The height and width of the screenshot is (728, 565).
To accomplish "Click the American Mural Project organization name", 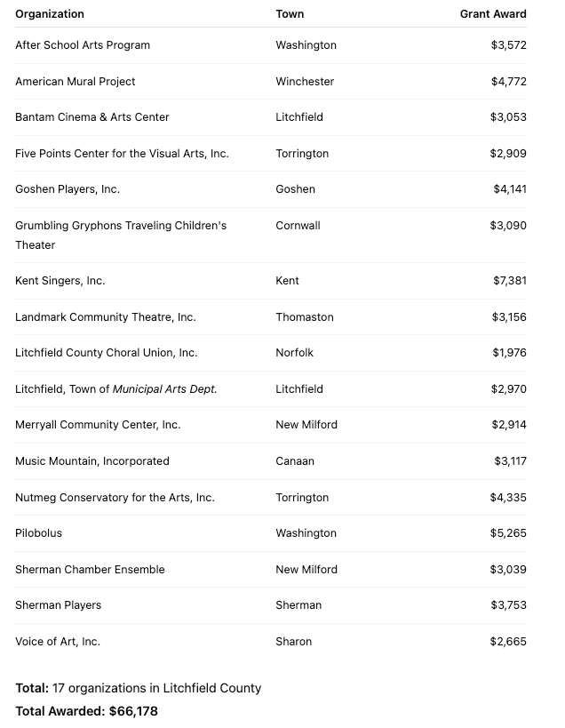I will point(76,82).
